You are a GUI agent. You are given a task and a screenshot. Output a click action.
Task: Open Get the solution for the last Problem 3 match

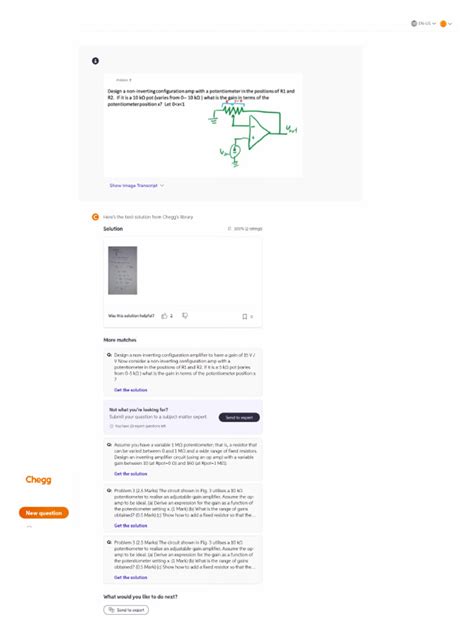[x=131, y=577]
